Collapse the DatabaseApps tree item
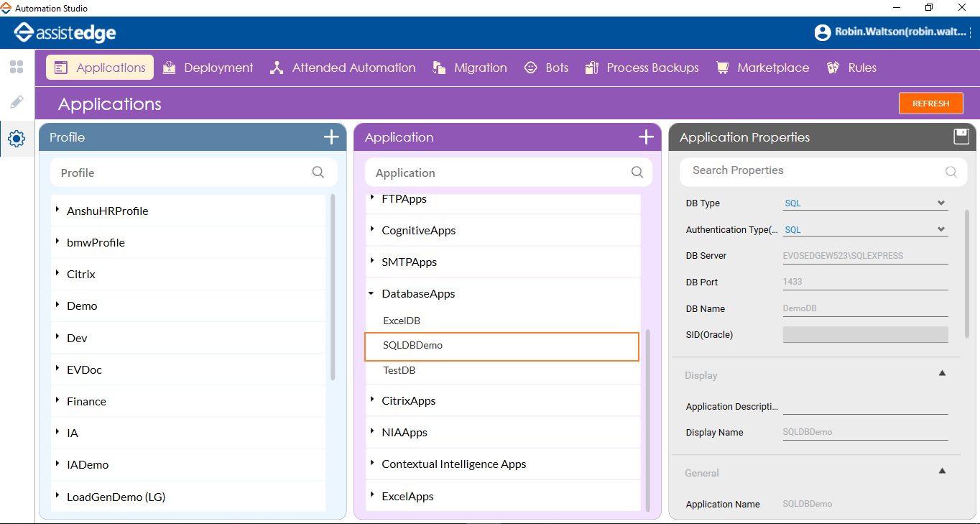980x524 pixels. [x=371, y=293]
